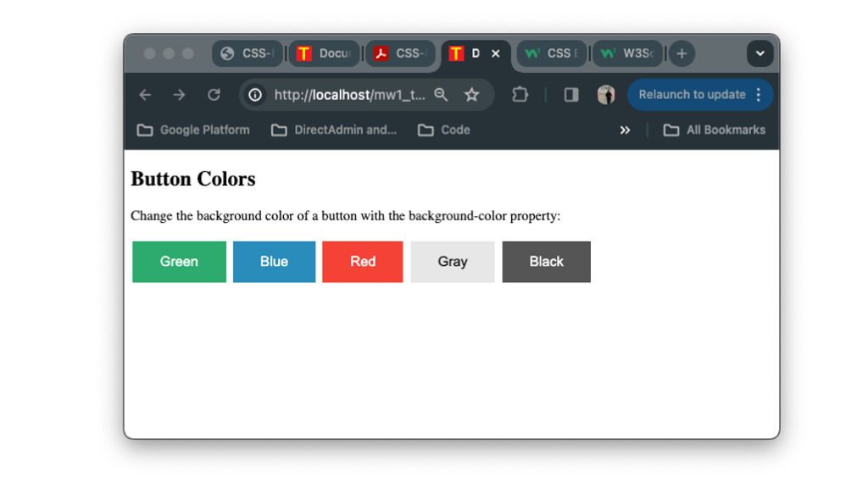This screenshot has width=868, height=488.
Task: Switch to the PDF CSS tab
Action: pyautogui.click(x=400, y=53)
